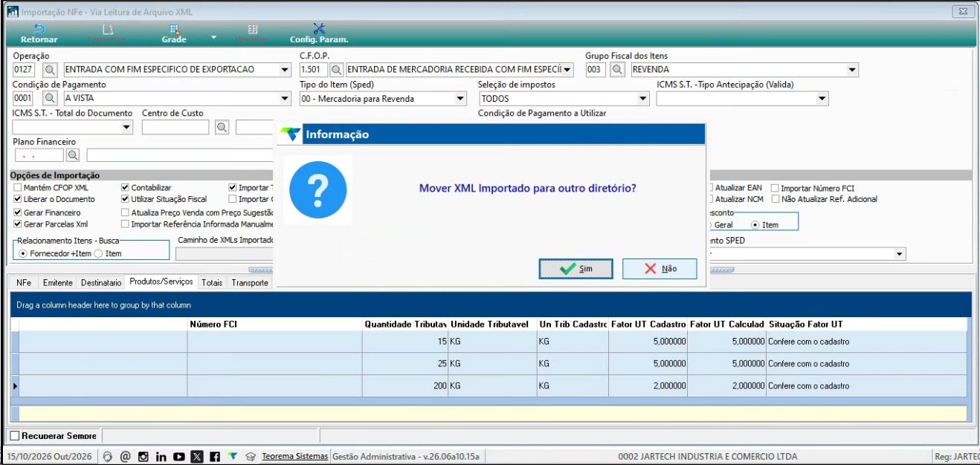Expand the Condição de Pagamento A VISTA dropdown

[285, 97]
